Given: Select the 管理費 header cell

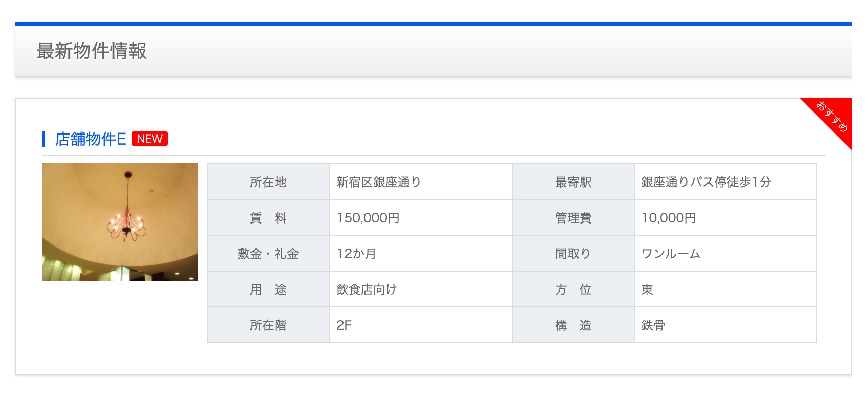Looking at the screenshot, I should tap(573, 218).
